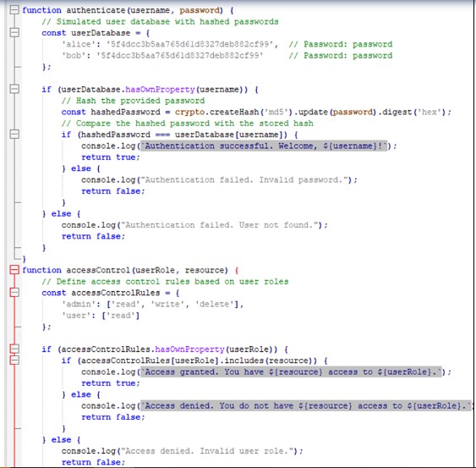This screenshot has width=476, height=468.
Task: Click 'crypto' in the createHash line
Action: pyautogui.click(x=189, y=113)
